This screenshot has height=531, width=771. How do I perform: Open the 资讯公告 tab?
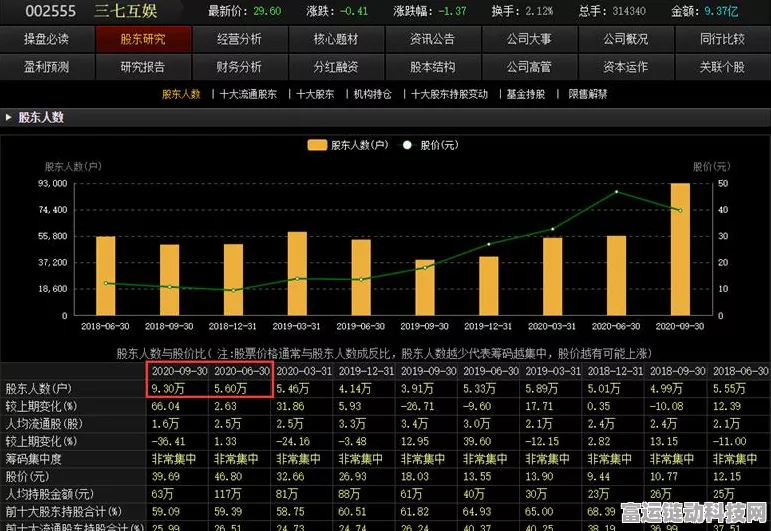pyautogui.click(x=432, y=39)
